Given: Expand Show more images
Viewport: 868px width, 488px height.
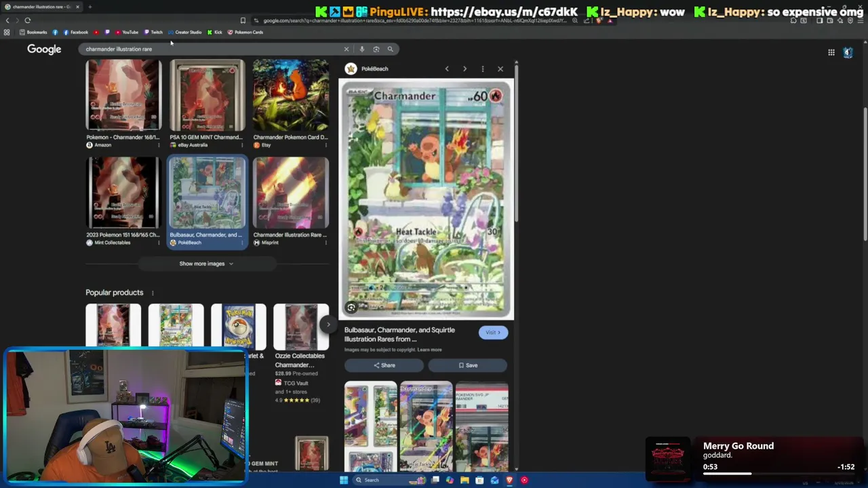Looking at the screenshot, I should (206, 264).
